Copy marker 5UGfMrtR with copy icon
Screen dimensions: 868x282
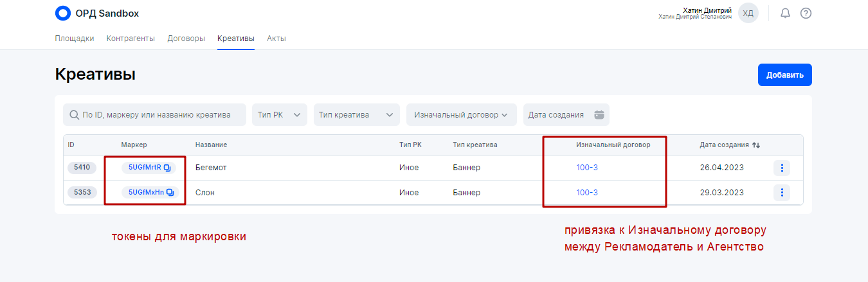(167, 168)
